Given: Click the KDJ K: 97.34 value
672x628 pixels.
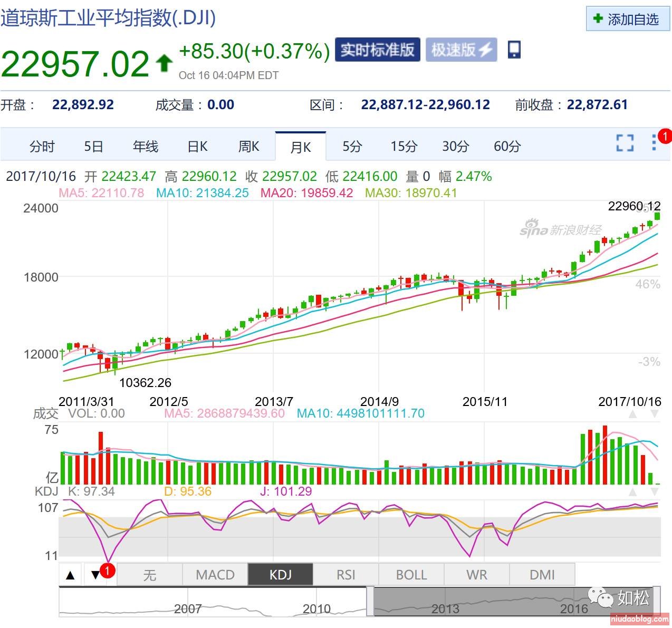Looking at the screenshot, I should (91, 491).
